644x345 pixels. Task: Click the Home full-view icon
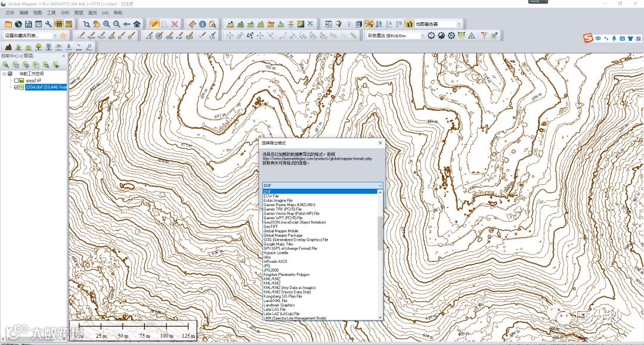point(137,24)
